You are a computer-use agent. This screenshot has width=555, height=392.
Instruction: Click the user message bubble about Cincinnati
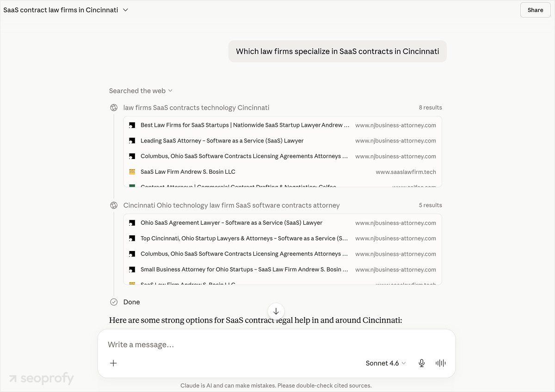[x=338, y=51]
